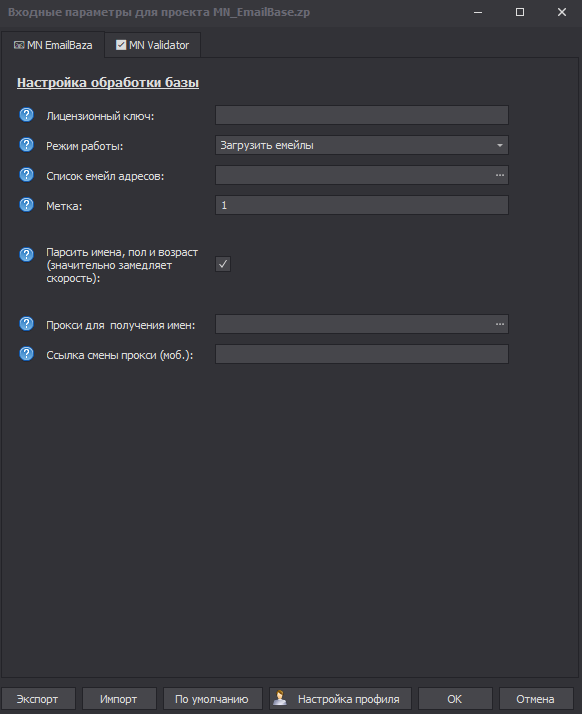The height and width of the screenshot is (714, 582).
Task: Open browse ellipsis for Список емейл адресов
Action: click(x=500, y=175)
